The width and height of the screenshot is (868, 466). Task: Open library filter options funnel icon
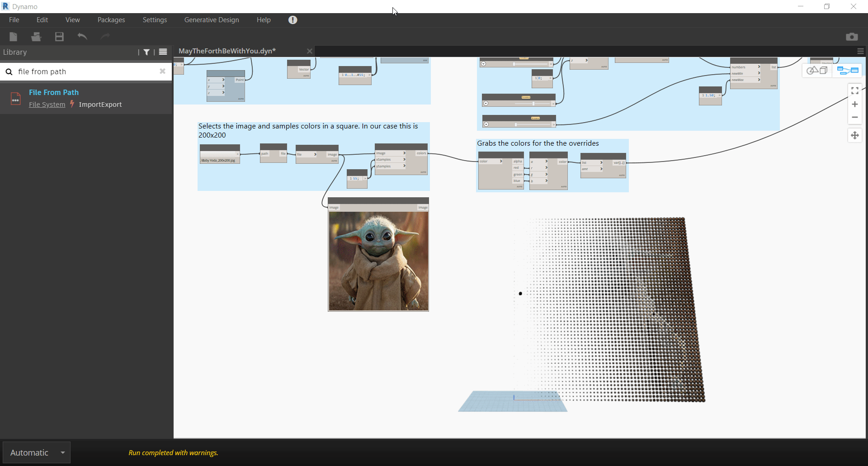coord(146,52)
